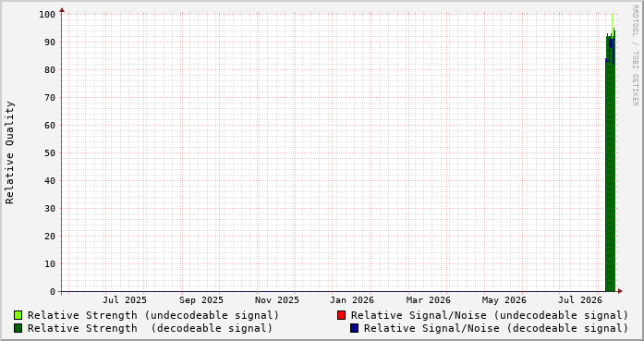Click the Jul 2025 x-axis label
644x341 pixels.
(125, 300)
